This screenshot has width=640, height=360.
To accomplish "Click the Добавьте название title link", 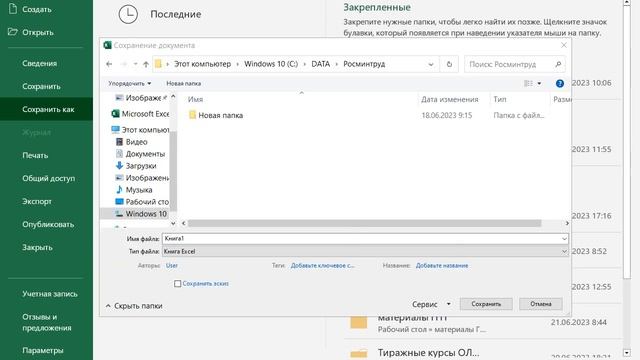I will [442, 265].
